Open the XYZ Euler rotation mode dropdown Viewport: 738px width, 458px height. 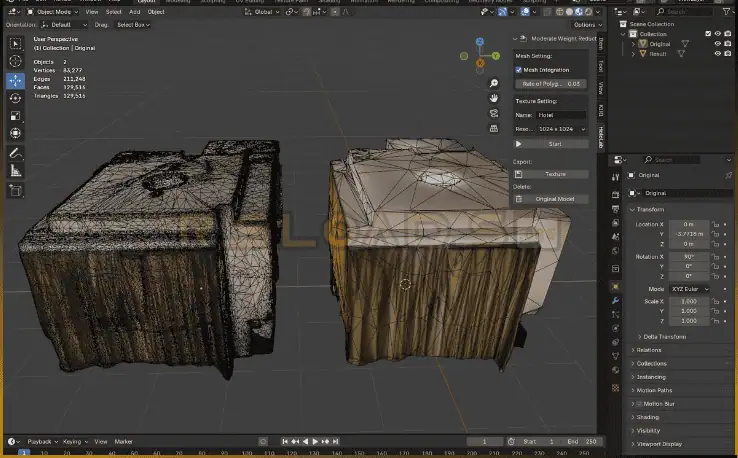click(690, 289)
